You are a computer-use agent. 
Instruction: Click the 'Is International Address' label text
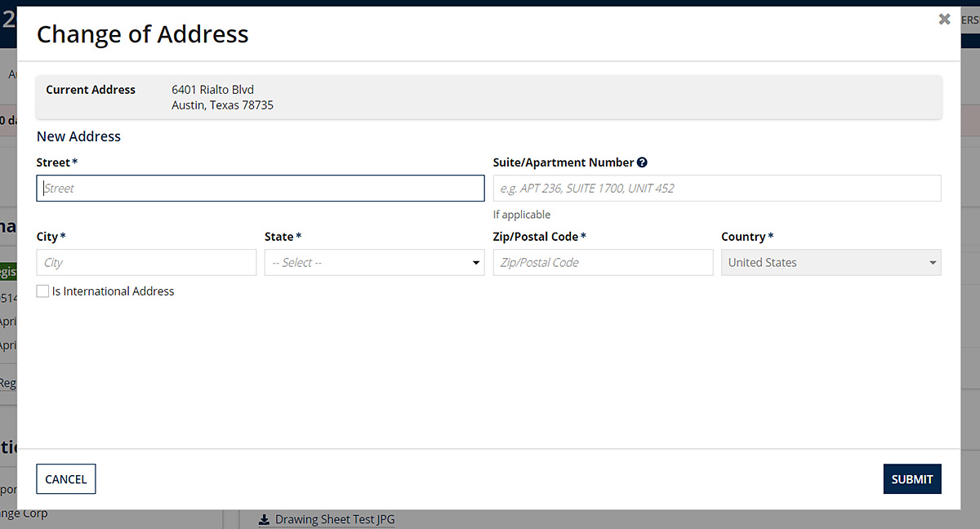tap(113, 291)
